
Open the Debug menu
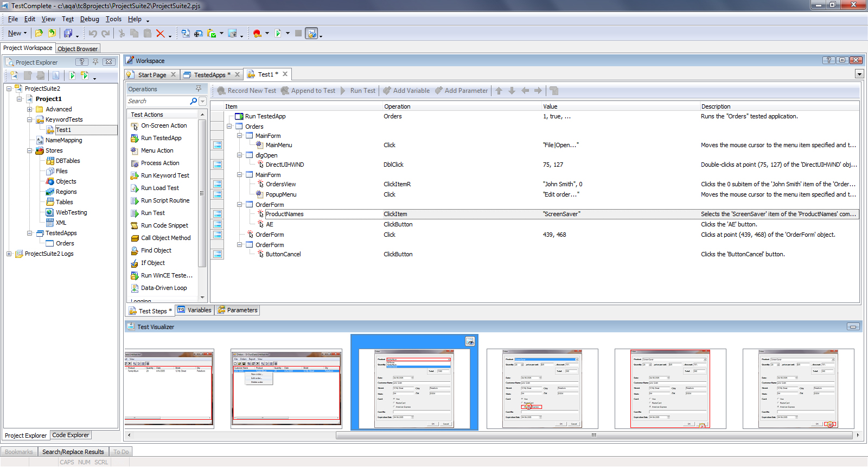coord(90,19)
